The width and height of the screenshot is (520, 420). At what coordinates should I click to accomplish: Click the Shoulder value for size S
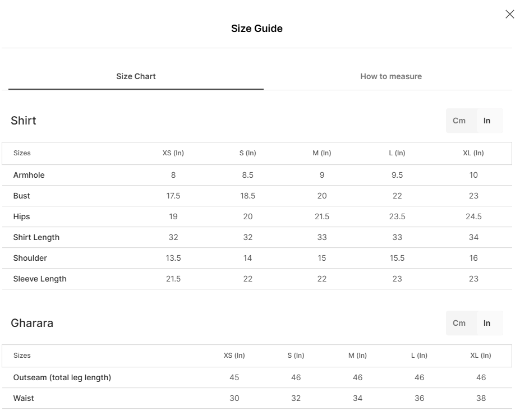(247, 258)
